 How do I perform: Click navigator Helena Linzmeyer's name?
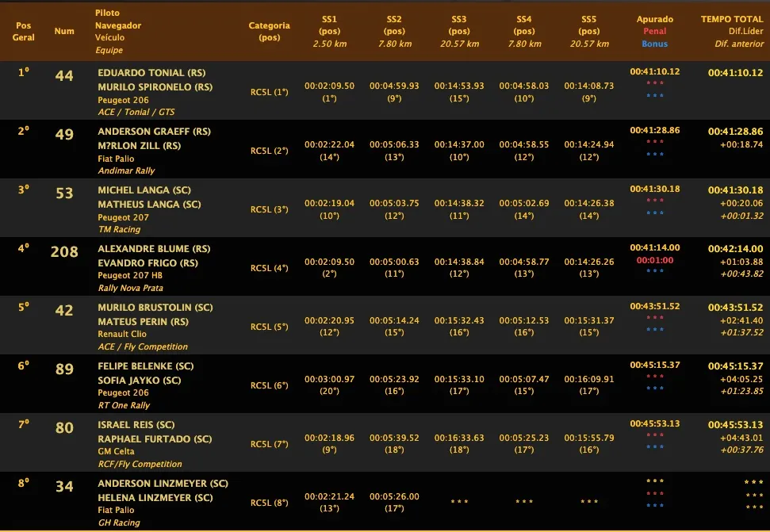pos(155,498)
